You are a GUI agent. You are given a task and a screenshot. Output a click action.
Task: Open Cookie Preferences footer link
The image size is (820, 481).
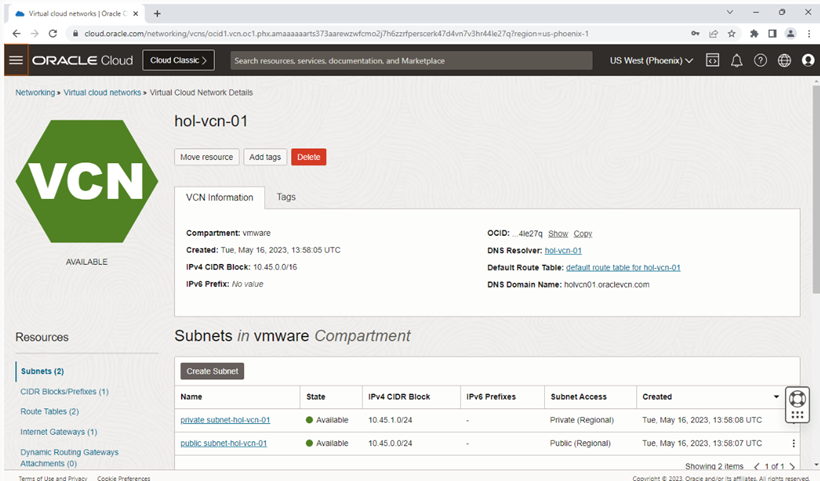[x=123, y=478]
